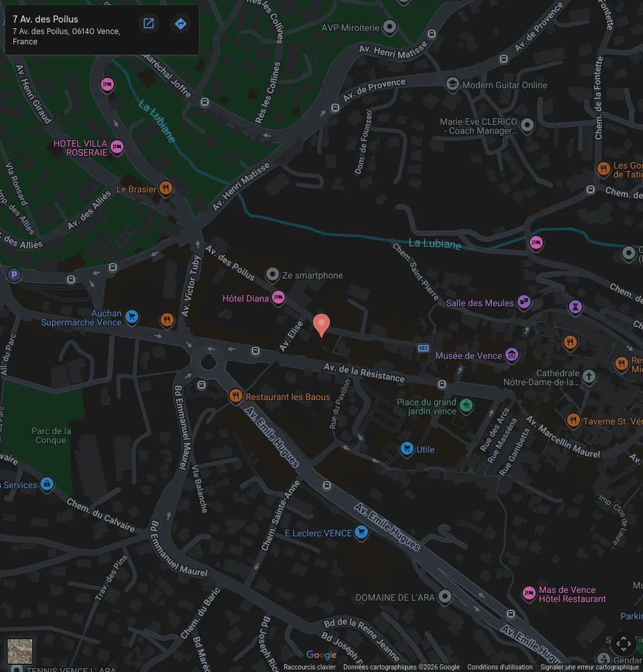Click the Av. de la Résistance street label
This screenshot has height=672, width=643.
point(364,372)
